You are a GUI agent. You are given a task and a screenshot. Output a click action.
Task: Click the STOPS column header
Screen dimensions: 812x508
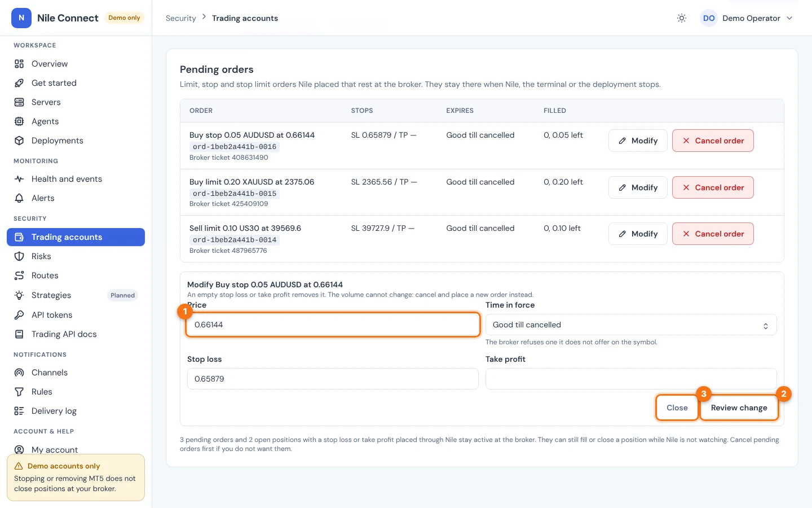[x=362, y=111]
